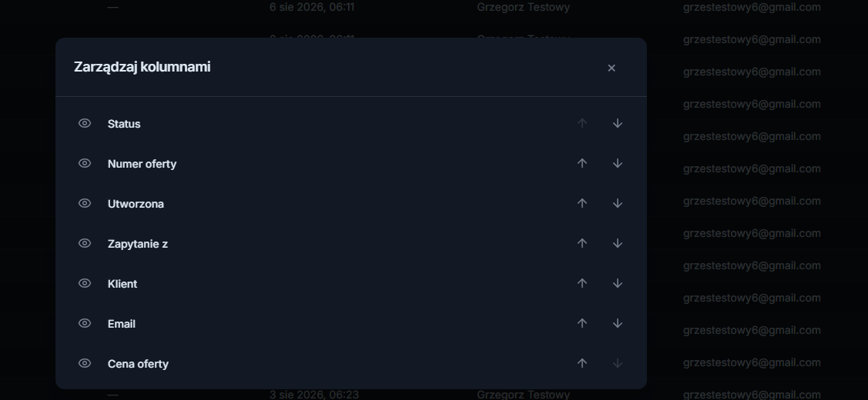Viewport: 868px width, 400px height.
Task: Move Cena oferty column up
Action: [x=581, y=363]
